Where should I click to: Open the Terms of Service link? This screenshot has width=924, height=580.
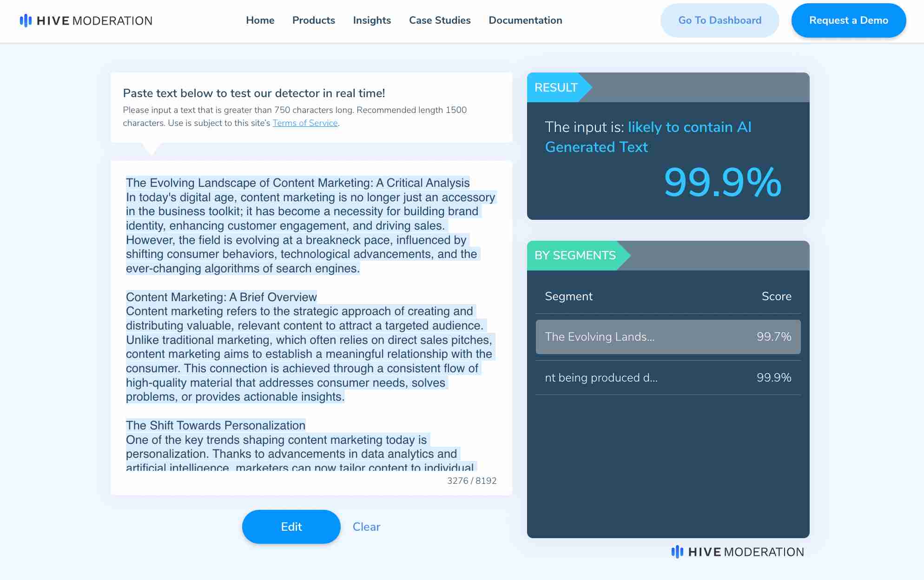coord(305,123)
